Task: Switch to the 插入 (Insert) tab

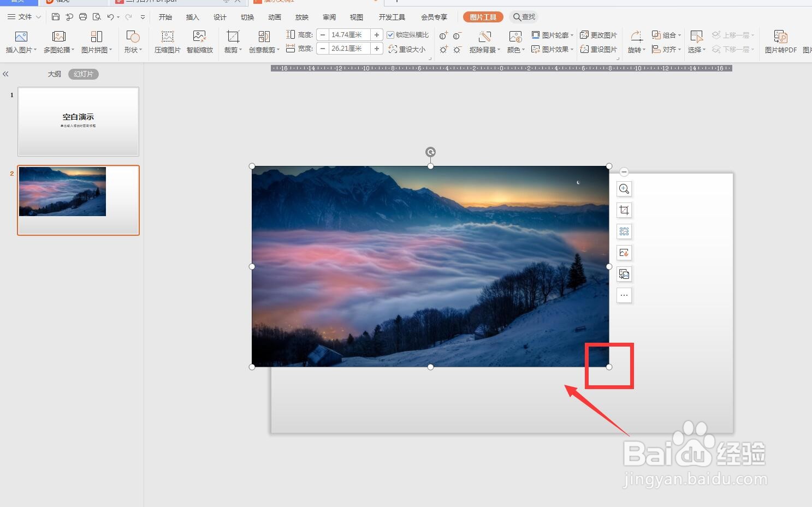Action: click(x=193, y=17)
